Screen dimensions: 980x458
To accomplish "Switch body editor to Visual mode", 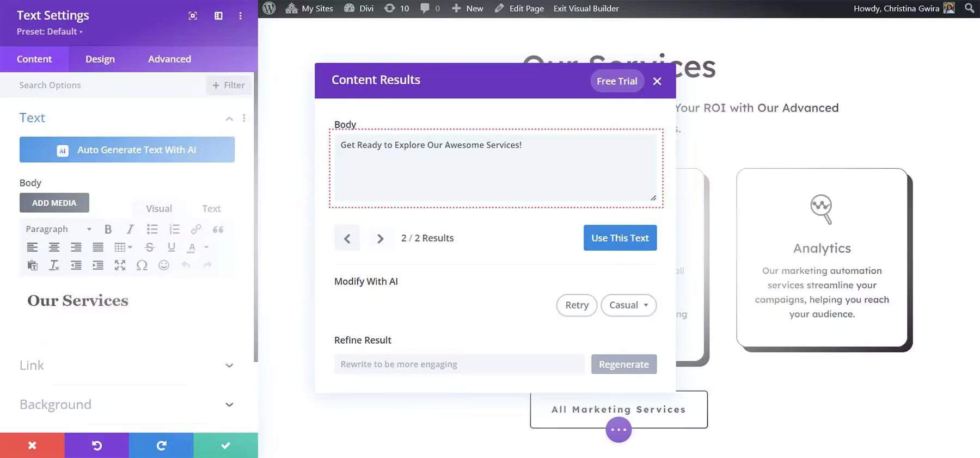I will pos(158,209).
